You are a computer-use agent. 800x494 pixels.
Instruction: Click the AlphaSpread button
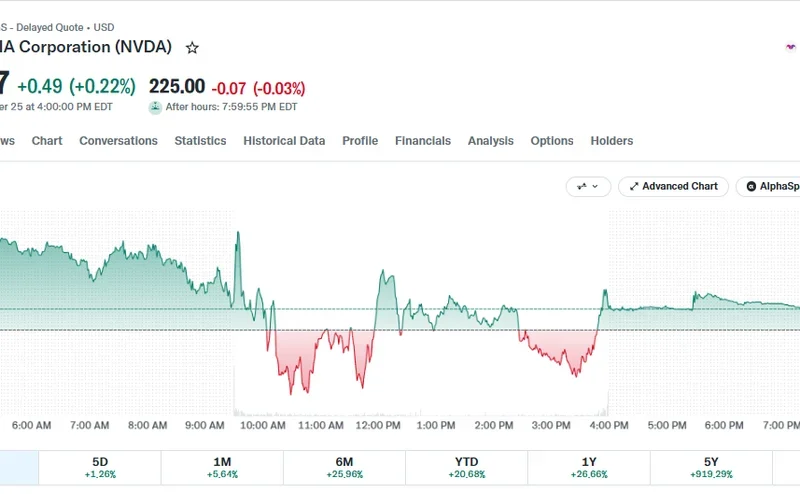click(768, 187)
